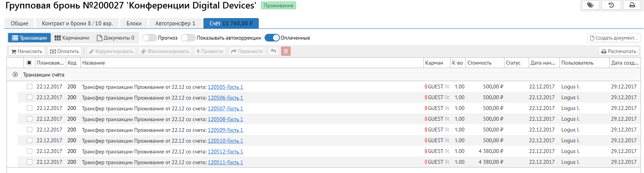This screenshot has width=644, height=173.
Task: Tick the select-all checkbox in table header
Action: coord(29,63)
